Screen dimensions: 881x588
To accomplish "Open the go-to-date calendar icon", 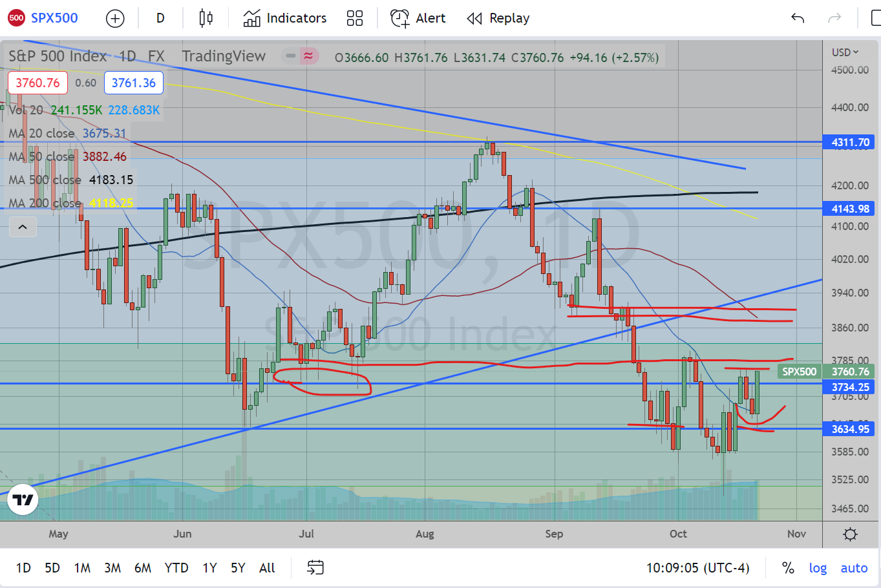I will (x=315, y=568).
